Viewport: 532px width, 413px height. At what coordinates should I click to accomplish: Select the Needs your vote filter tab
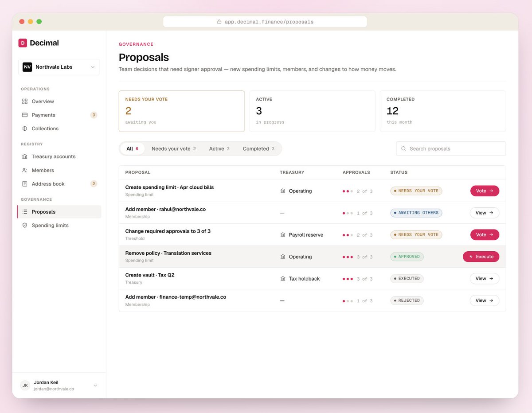[x=173, y=149]
